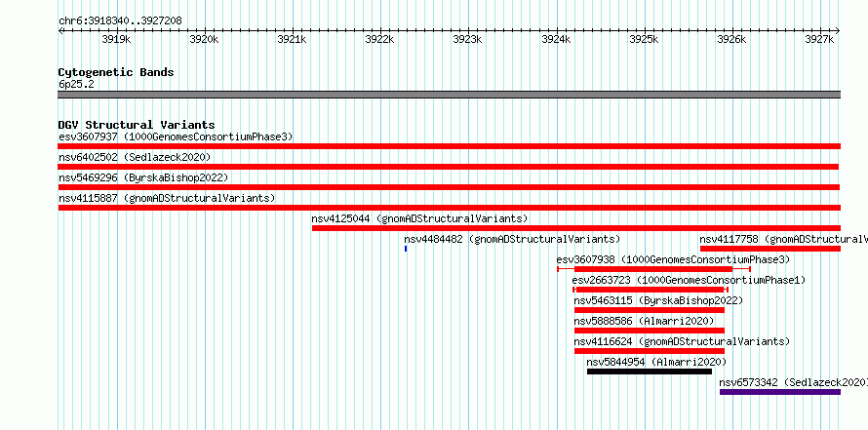
Task: Select nsv5463115 (ByrskaBishop2022) label
Action: click(658, 300)
